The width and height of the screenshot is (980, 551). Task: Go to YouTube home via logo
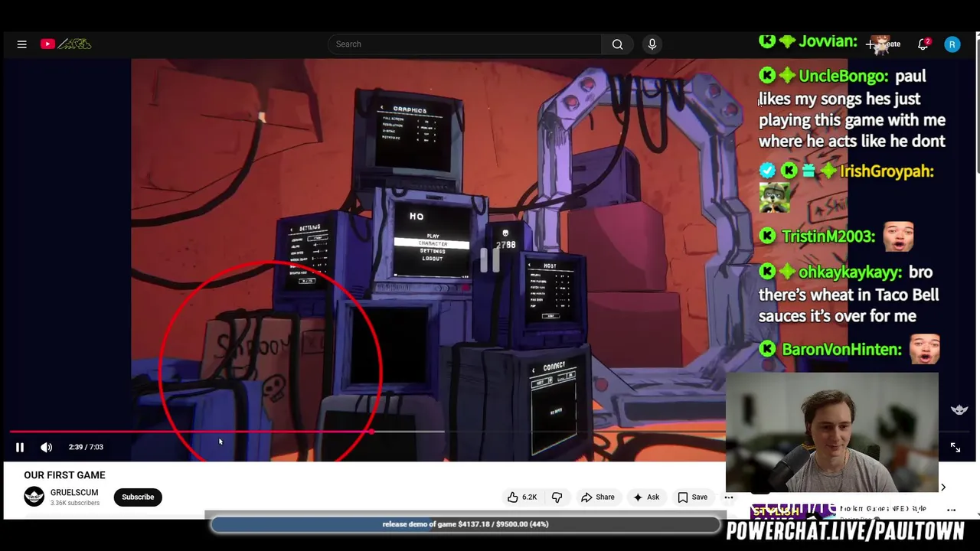66,44
